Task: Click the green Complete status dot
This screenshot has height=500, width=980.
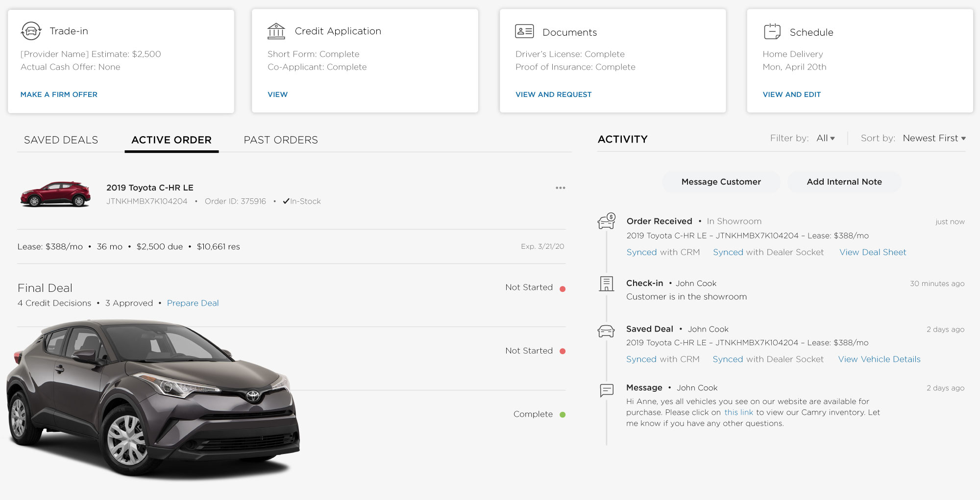Action: (x=563, y=415)
